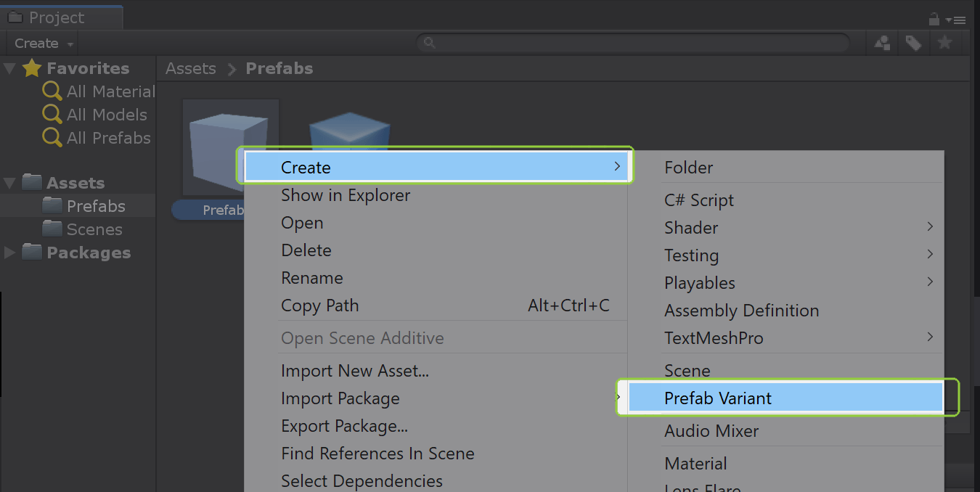
Task: Click the Search by Label tag icon
Action: click(913, 44)
